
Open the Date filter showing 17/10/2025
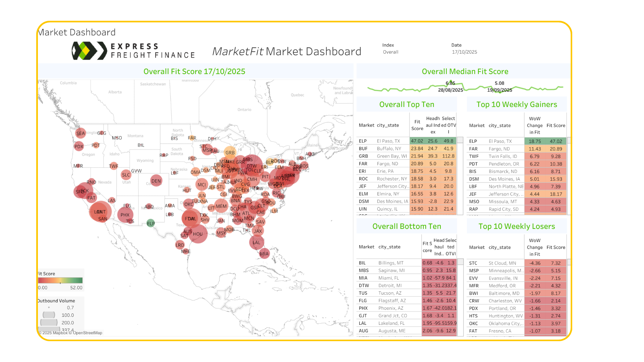click(464, 52)
